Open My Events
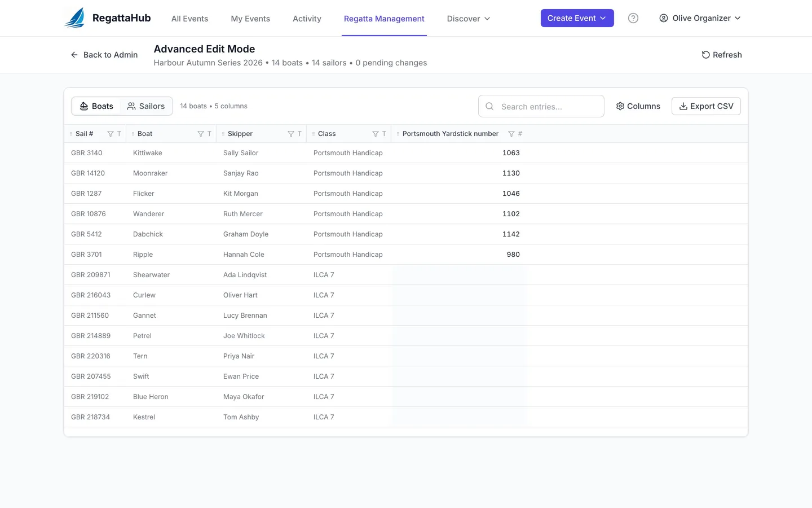The width and height of the screenshot is (812, 508). [x=250, y=19]
